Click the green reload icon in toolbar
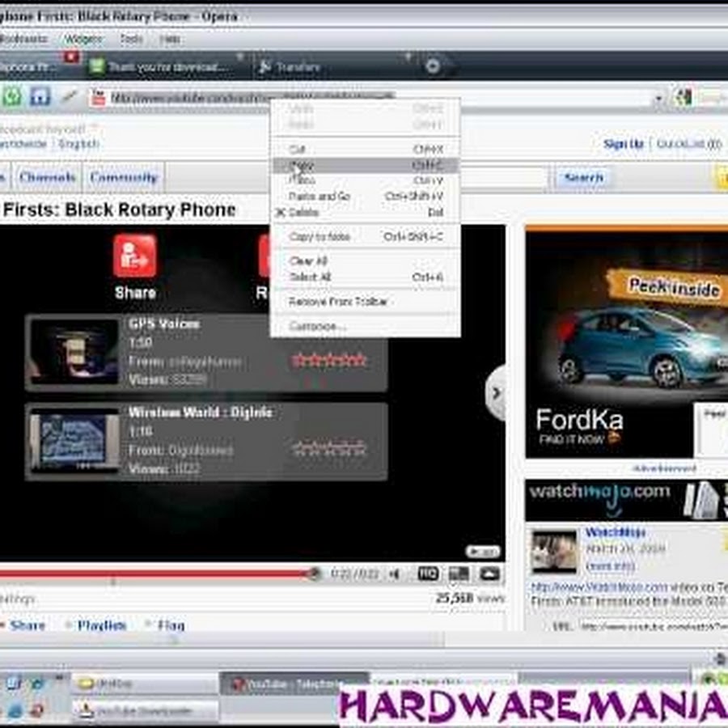Image resolution: width=728 pixels, height=728 pixels. point(11,96)
